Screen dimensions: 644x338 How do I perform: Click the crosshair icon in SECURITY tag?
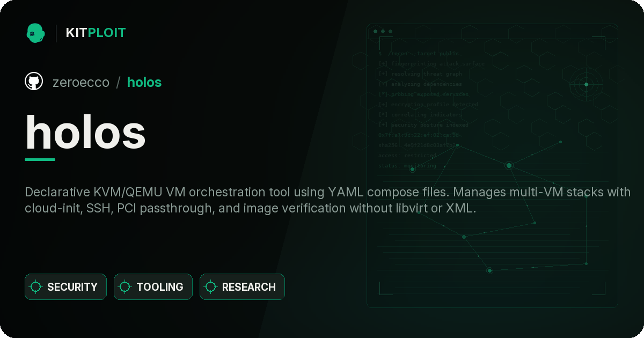[36, 287]
